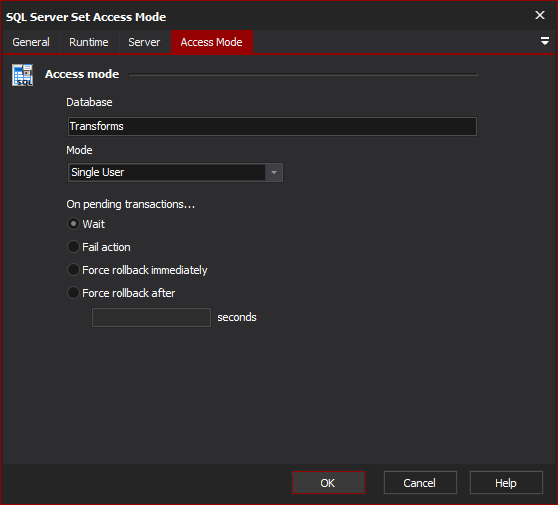
Task: Go to the Server tab
Action: pos(144,42)
